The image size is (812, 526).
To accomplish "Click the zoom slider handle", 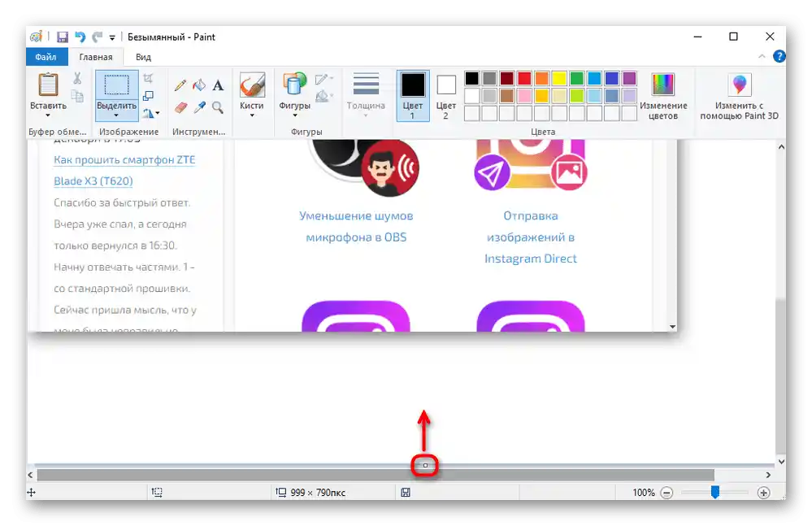I will [715, 493].
